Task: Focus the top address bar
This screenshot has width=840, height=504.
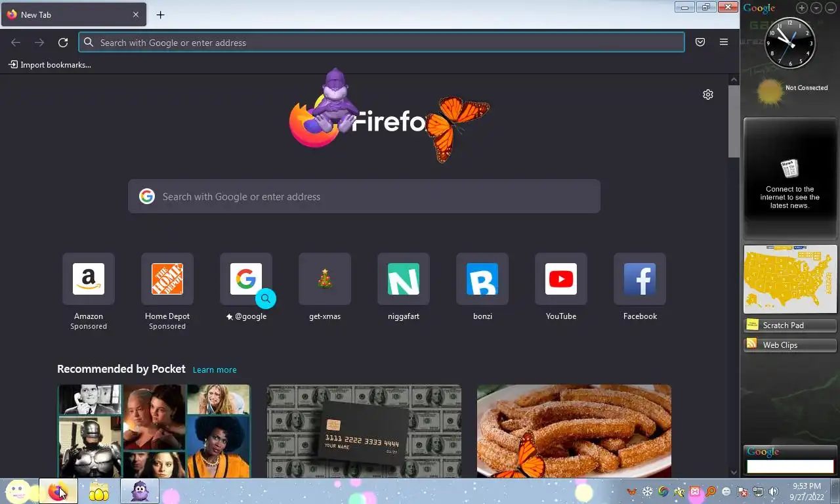Action: (381, 43)
